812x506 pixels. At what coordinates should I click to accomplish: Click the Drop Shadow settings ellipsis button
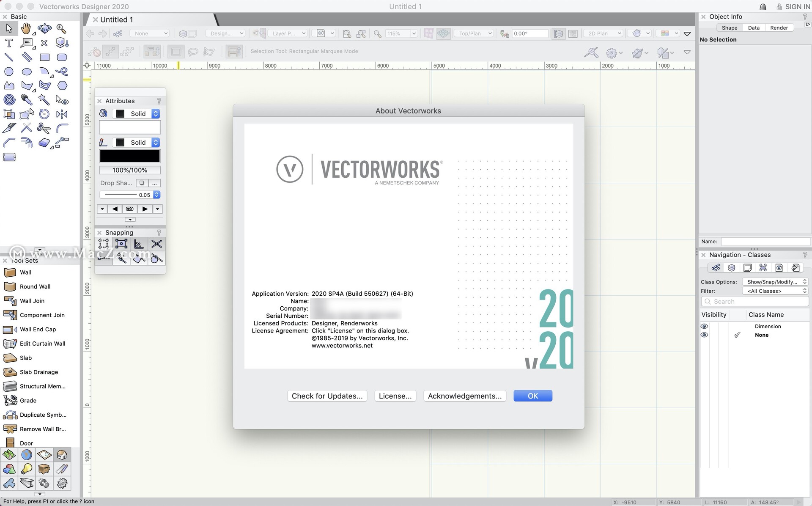(154, 183)
